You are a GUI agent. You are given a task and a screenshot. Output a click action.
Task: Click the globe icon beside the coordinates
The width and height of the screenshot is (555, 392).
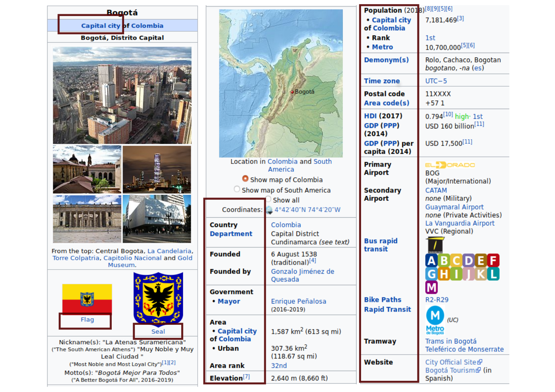269,210
